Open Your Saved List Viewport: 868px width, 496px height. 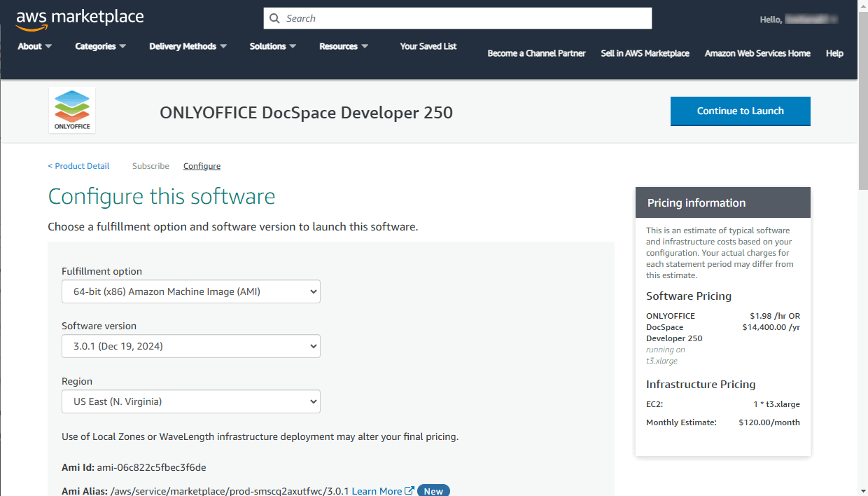[x=428, y=46]
